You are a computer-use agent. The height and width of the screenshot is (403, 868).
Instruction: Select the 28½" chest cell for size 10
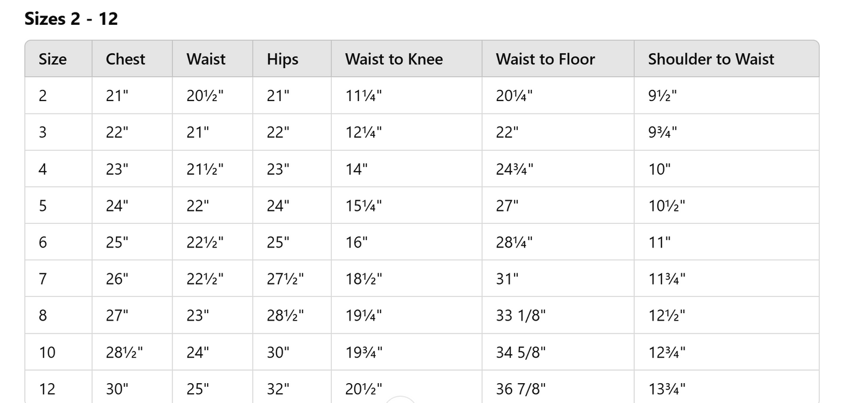tap(125, 352)
